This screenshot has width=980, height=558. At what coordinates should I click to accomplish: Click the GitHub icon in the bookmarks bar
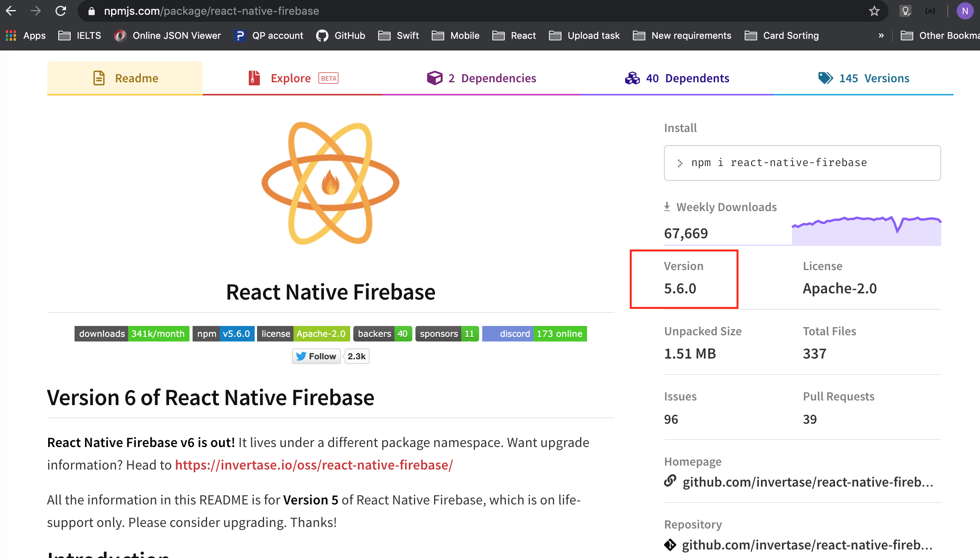pyautogui.click(x=322, y=35)
